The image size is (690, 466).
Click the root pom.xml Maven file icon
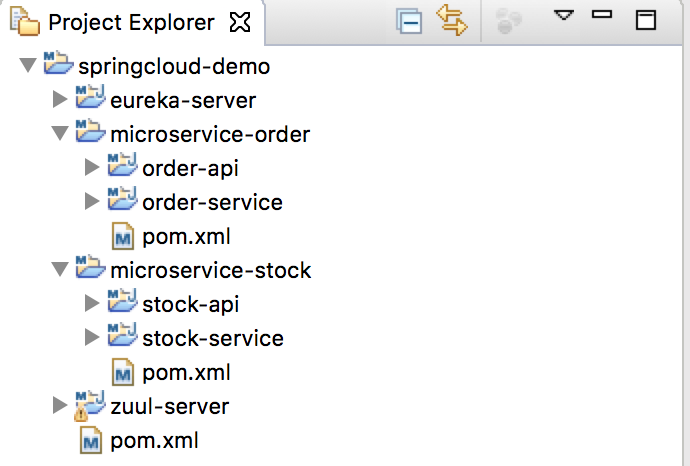click(x=91, y=440)
